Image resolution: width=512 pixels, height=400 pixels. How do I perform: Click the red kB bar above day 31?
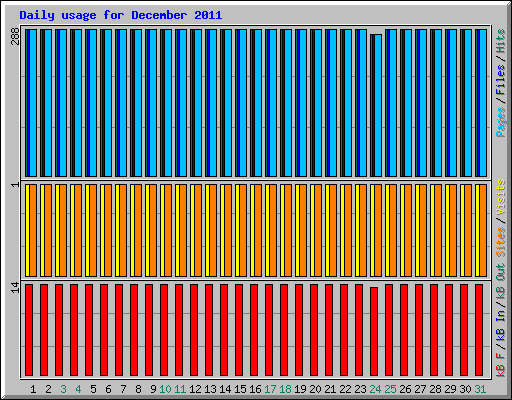[x=479, y=330]
